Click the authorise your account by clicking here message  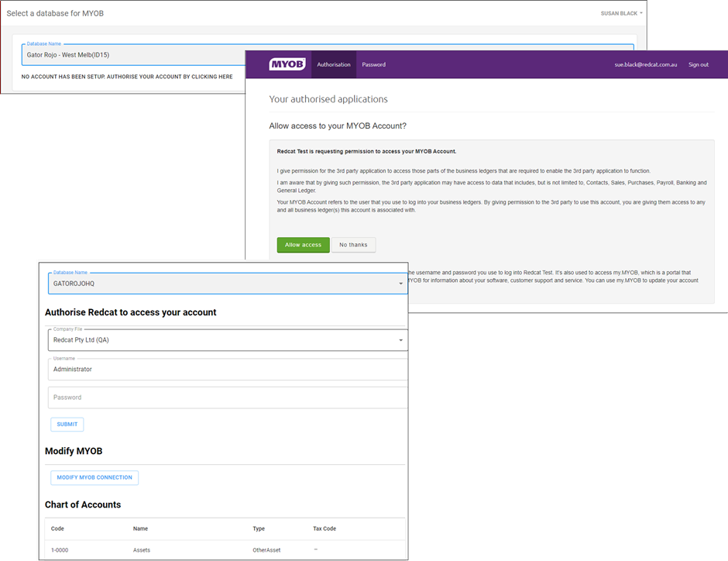[x=127, y=77]
